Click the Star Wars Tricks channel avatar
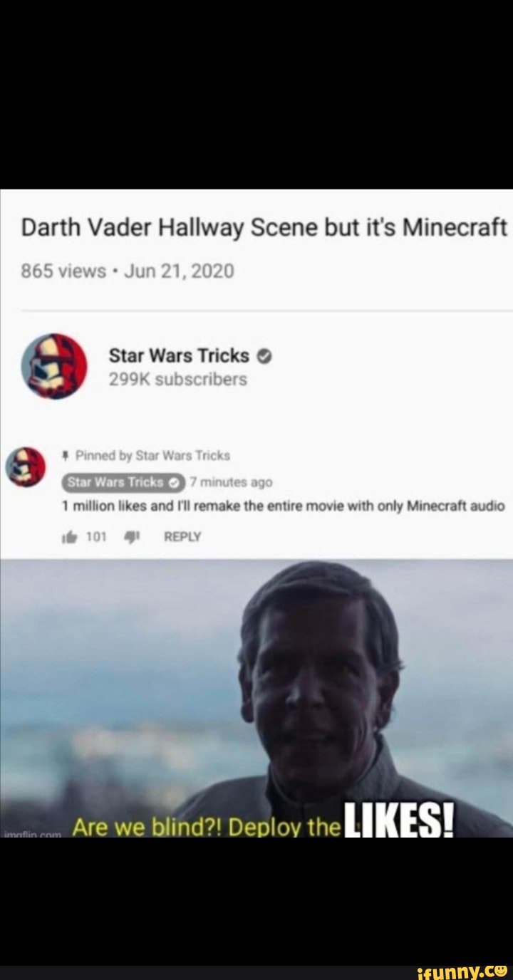 click(x=55, y=366)
